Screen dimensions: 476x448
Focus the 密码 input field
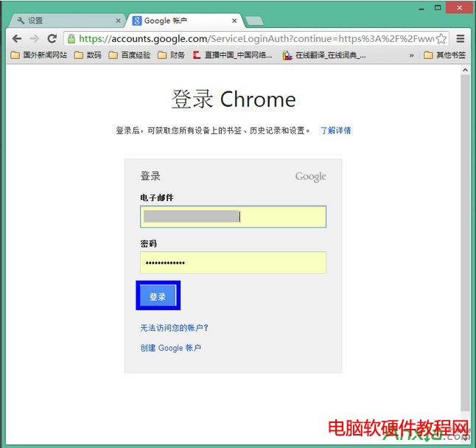point(233,262)
